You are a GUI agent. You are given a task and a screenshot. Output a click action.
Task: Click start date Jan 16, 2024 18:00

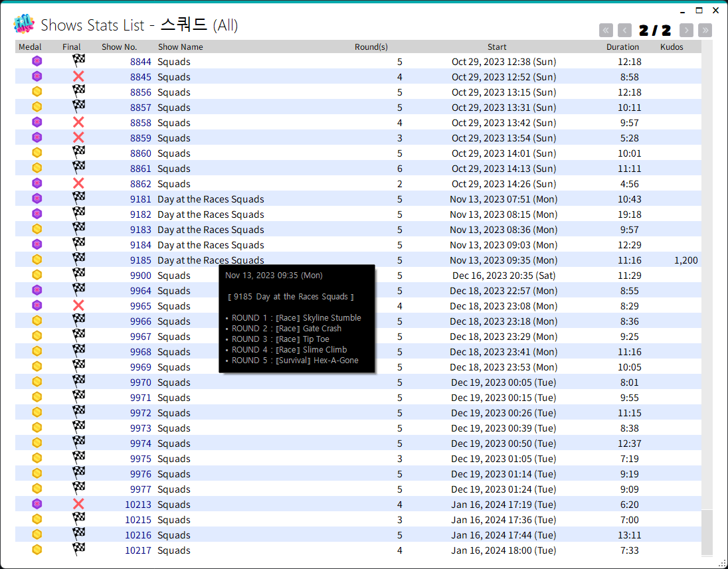pos(503,550)
